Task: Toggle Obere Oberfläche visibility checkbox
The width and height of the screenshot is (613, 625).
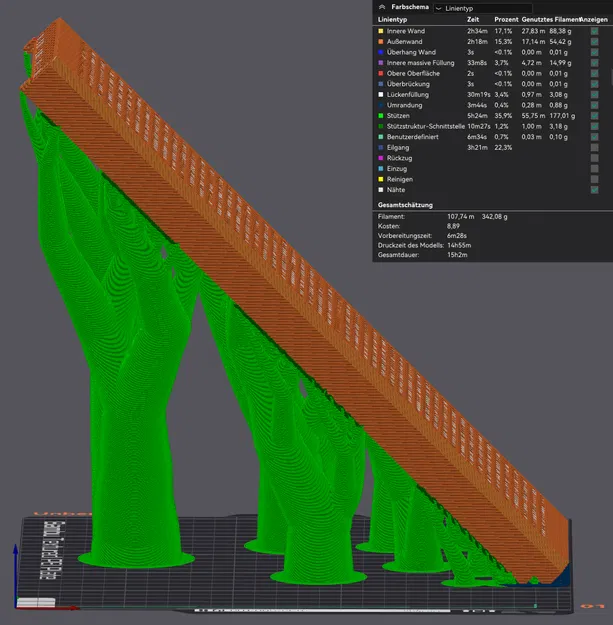Action: pos(594,73)
